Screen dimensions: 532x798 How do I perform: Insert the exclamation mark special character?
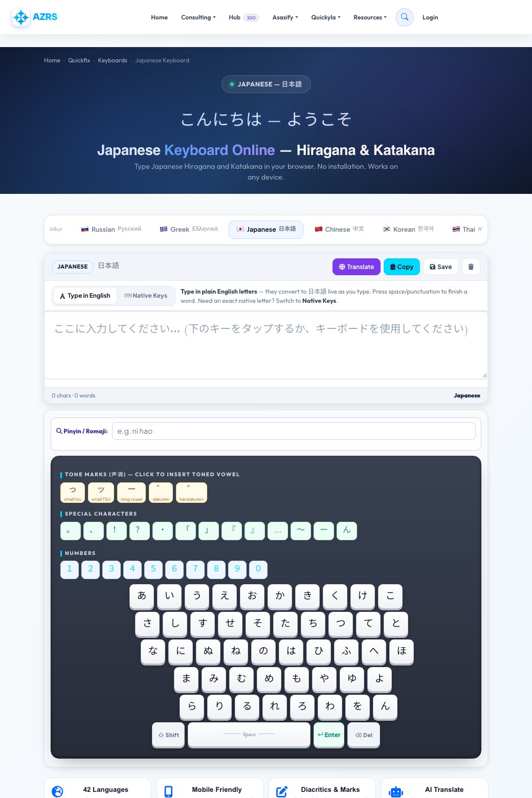tap(116, 531)
